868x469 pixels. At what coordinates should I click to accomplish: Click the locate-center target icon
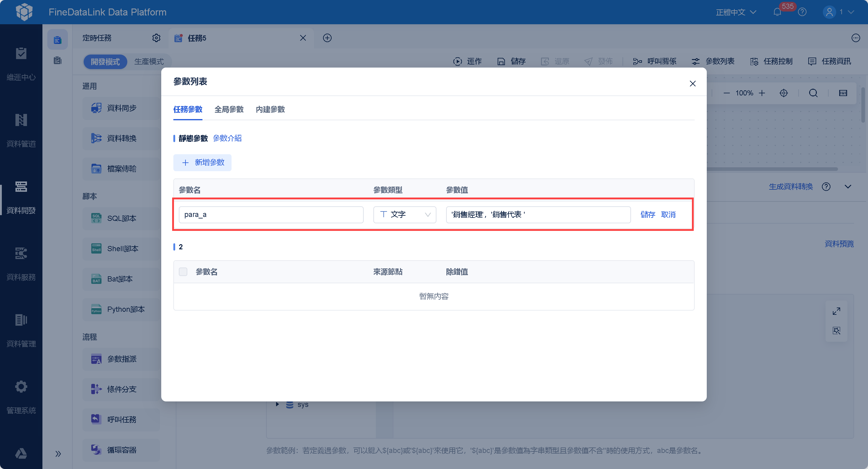[783, 93]
